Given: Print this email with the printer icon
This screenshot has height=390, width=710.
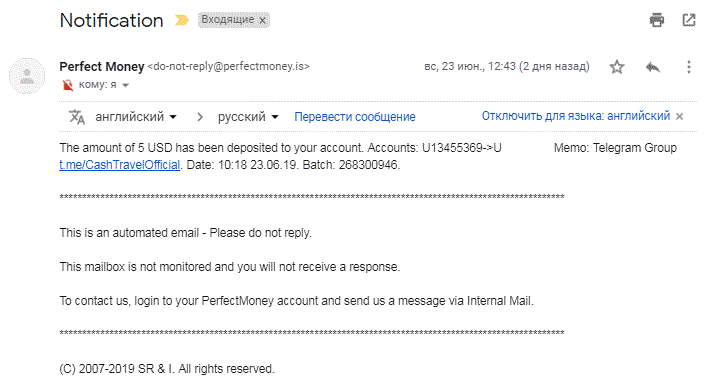Looking at the screenshot, I should (657, 20).
